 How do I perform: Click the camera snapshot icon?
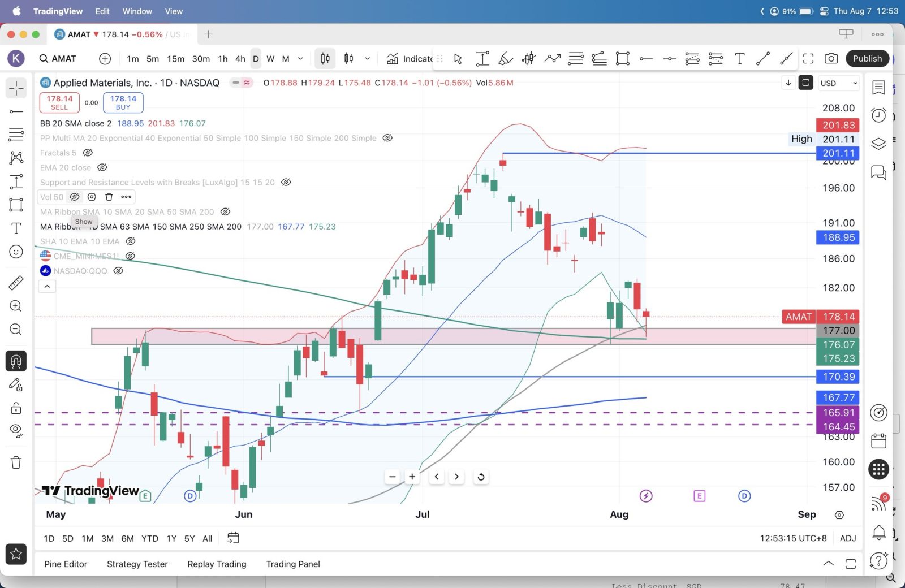click(x=831, y=59)
